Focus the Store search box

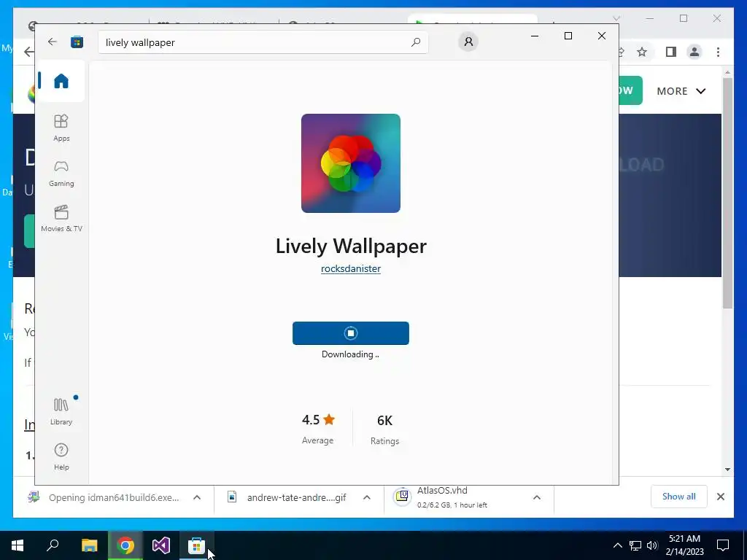tap(263, 42)
